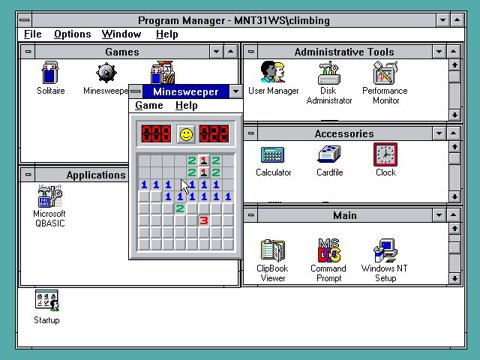Open the Options menu in Program Manager
Screen dimensions: 480x360
[72, 34]
